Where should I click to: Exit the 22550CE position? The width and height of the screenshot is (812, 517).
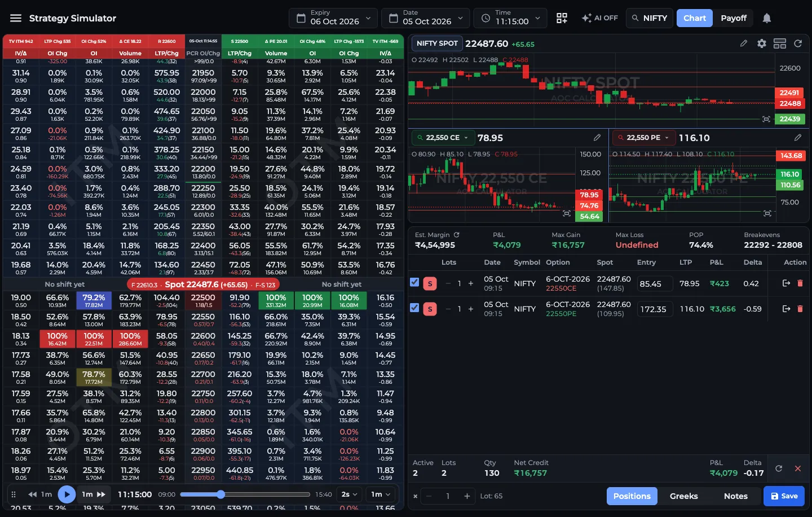pos(786,283)
